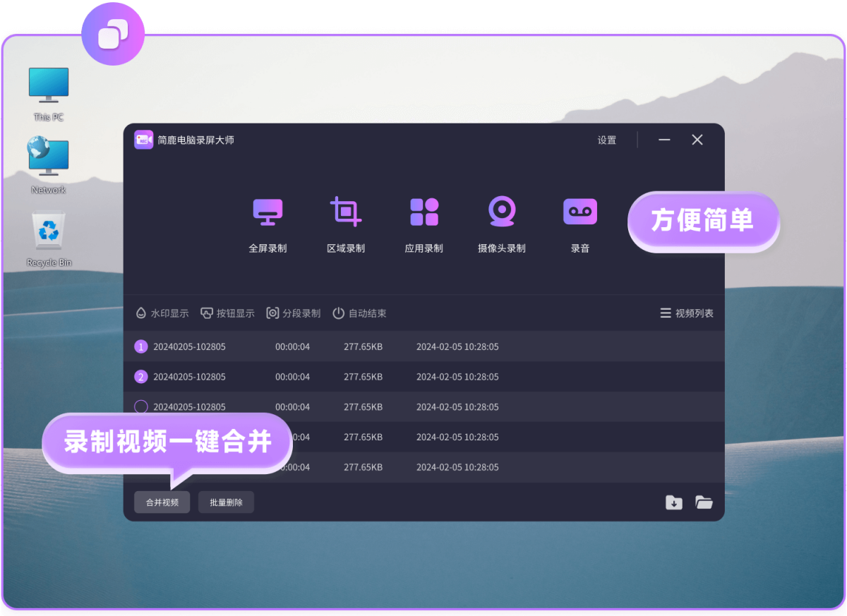Click the app logo in title bar
Viewport: 847px width, 616px height.
(144, 140)
